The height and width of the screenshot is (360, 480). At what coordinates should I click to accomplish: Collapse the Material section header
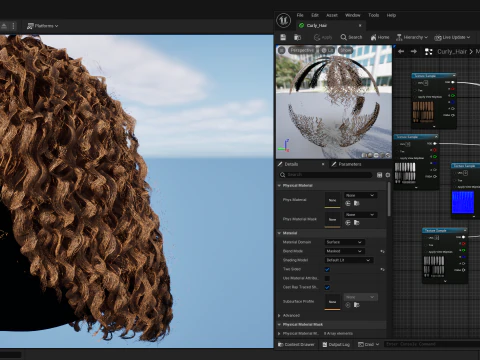pyautogui.click(x=332, y=233)
